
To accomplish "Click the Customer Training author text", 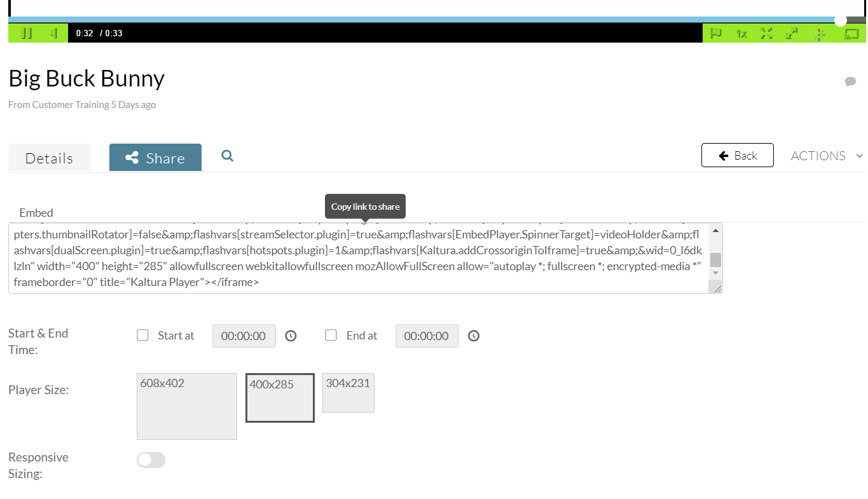I will [71, 104].
